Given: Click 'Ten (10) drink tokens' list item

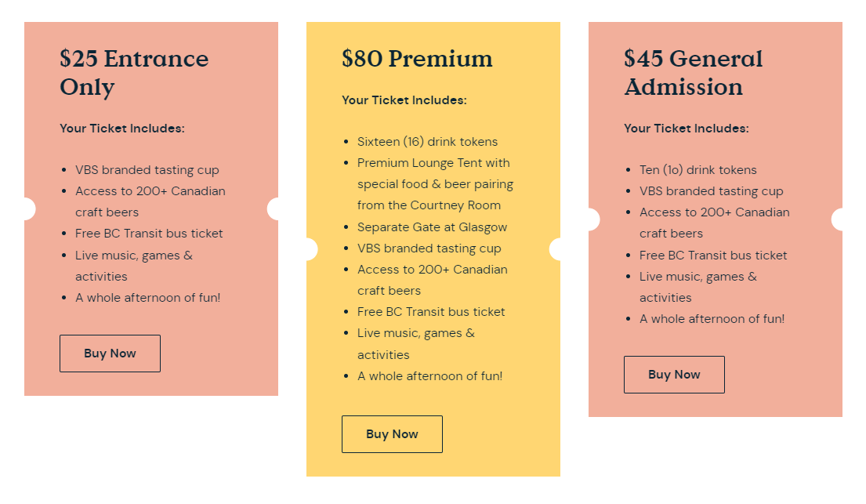Looking at the screenshot, I should coord(698,169).
